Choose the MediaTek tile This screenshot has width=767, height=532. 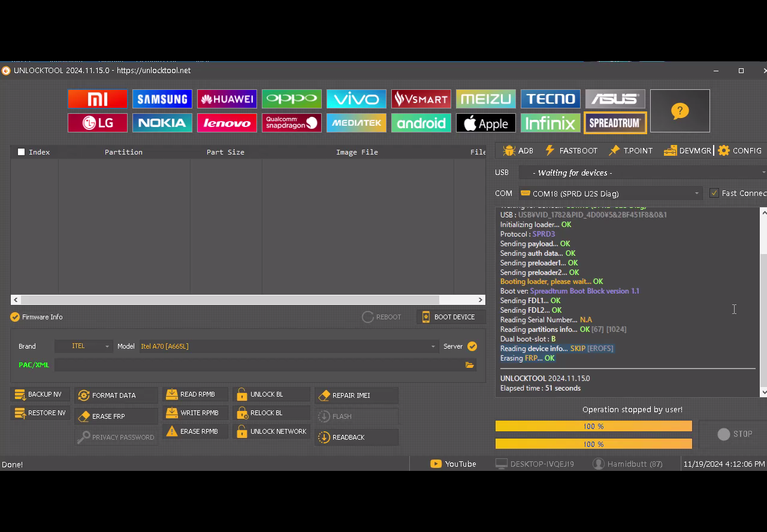click(356, 123)
